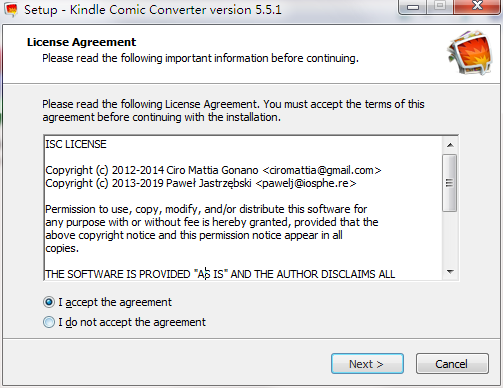Click the license text scrollbar thumb

pos(450,183)
